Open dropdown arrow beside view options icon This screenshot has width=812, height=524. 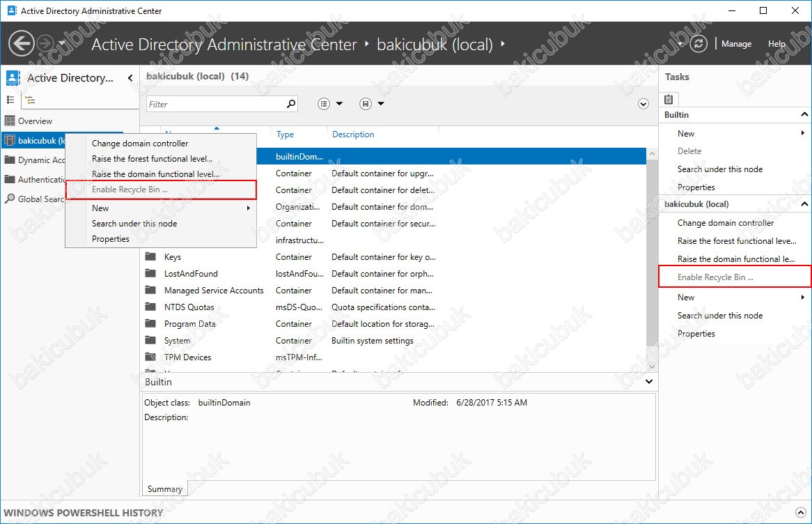point(339,104)
